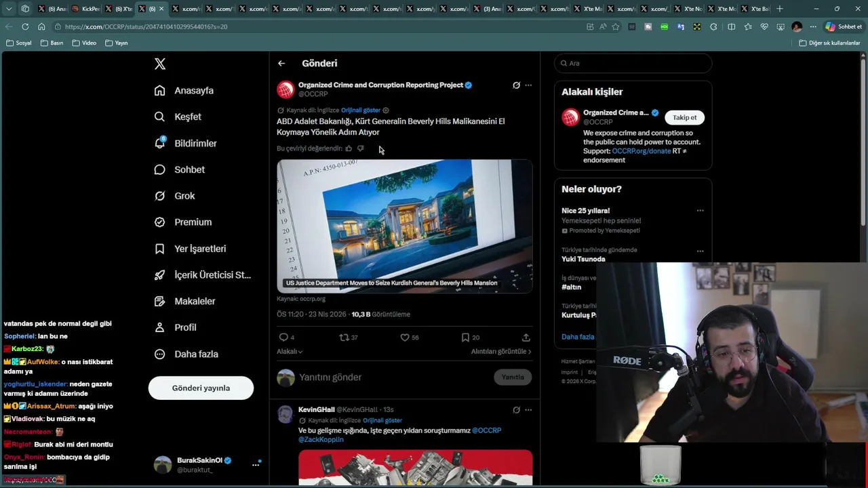Add page to favorites star icon
Viewport: 868px width, 488px height.
pyautogui.click(x=616, y=26)
